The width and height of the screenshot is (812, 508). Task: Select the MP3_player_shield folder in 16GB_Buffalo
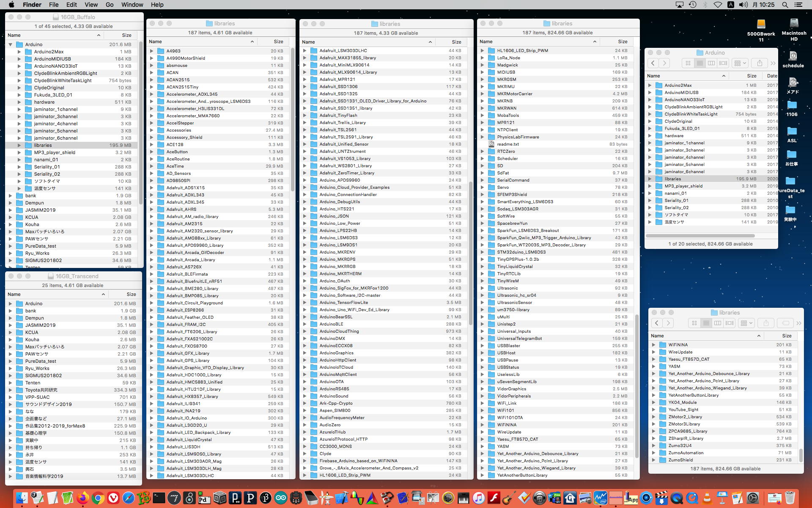[55, 152]
